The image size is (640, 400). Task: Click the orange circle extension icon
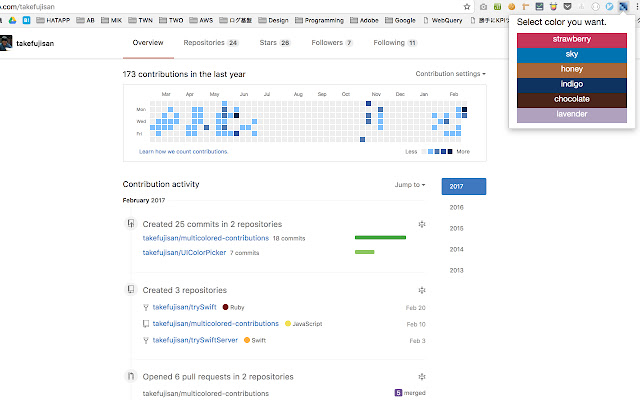pos(511,7)
